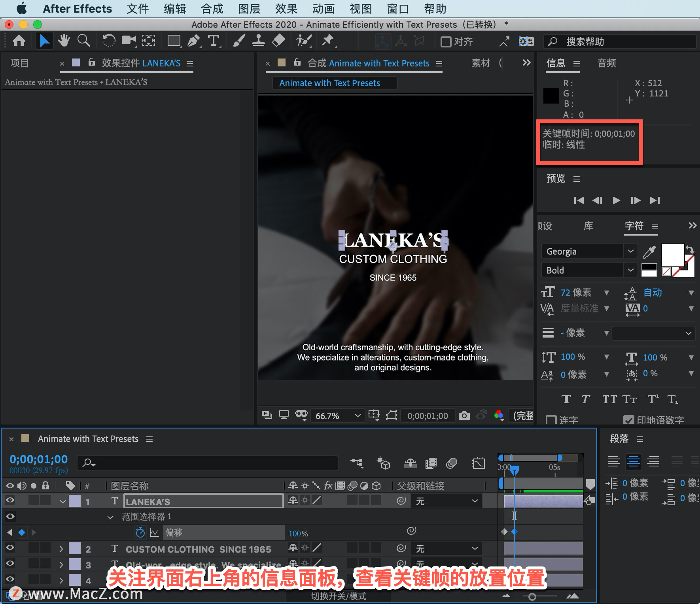Select the Selection arrow tool
The width and height of the screenshot is (700, 604).
tap(44, 41)
